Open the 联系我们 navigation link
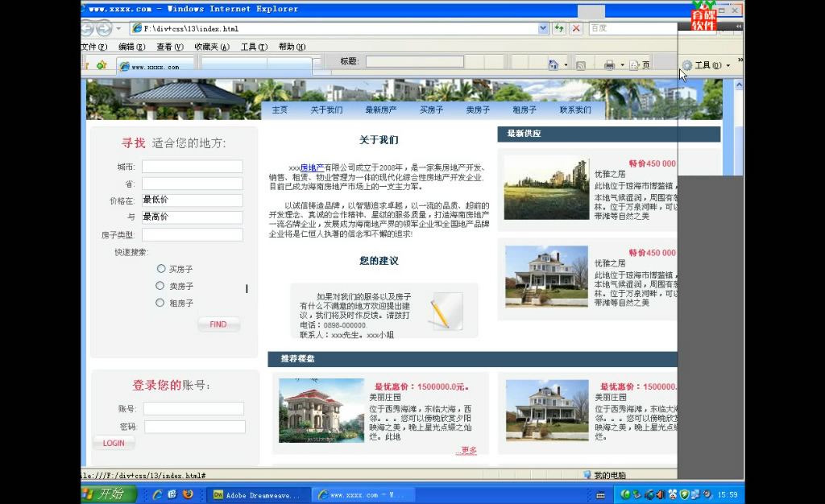This screenshot has width=825, height=504. pyautogui.click(x=575, y=109)
